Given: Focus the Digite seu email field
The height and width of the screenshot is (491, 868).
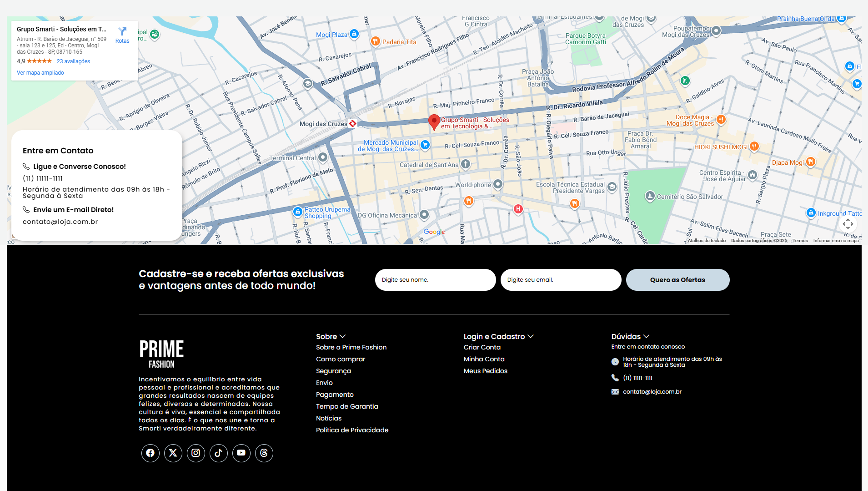Looking at the screenshot, I should [561, 280].
